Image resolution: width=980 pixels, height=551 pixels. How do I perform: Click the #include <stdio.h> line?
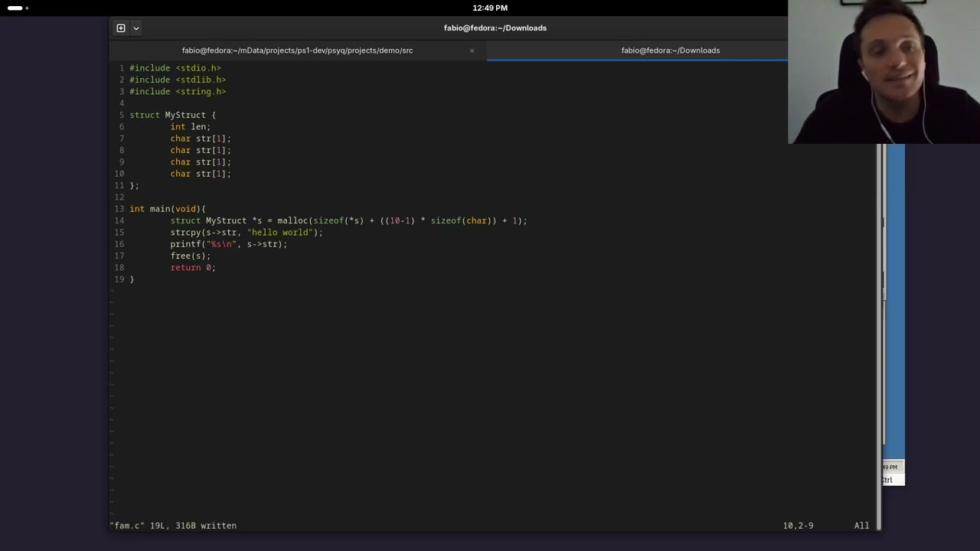[x=175, y=68]
